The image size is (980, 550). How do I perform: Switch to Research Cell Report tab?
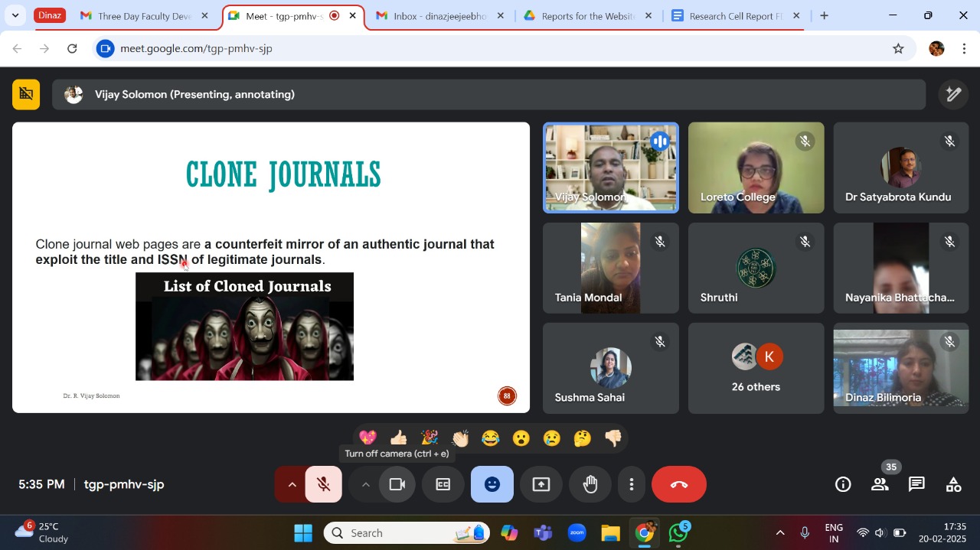point(734,16)
